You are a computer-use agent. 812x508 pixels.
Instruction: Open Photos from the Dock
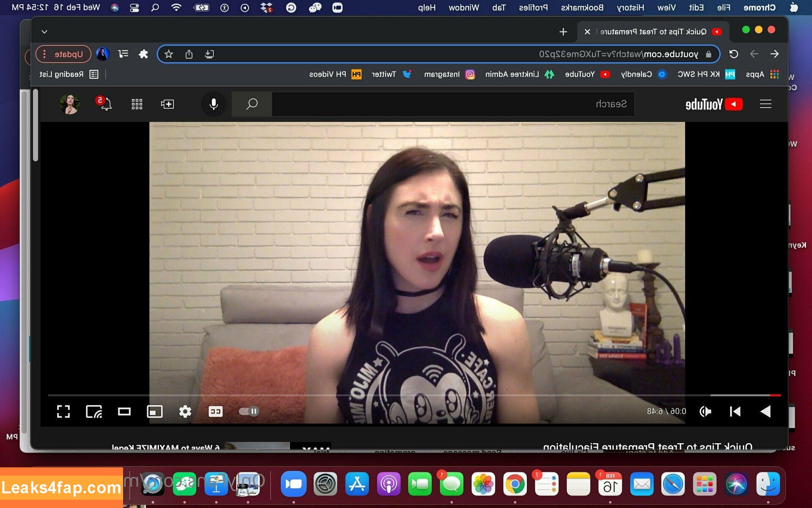(483, 484)
